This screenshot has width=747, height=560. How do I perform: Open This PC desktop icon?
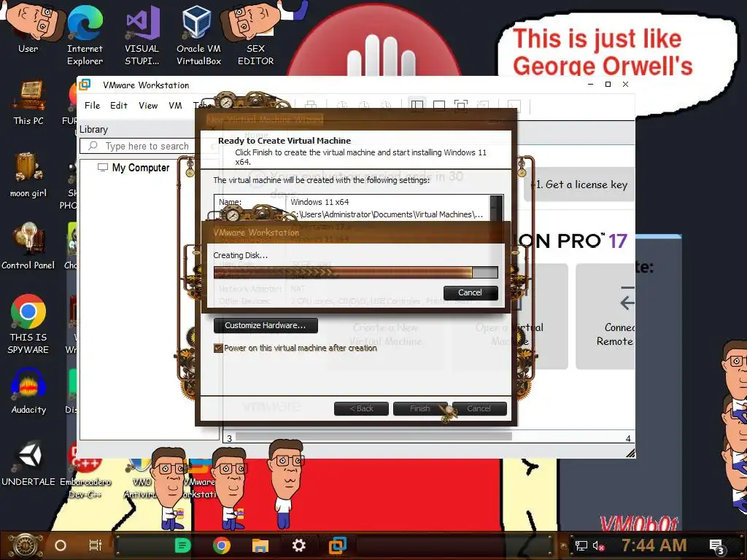coord(28,103)
